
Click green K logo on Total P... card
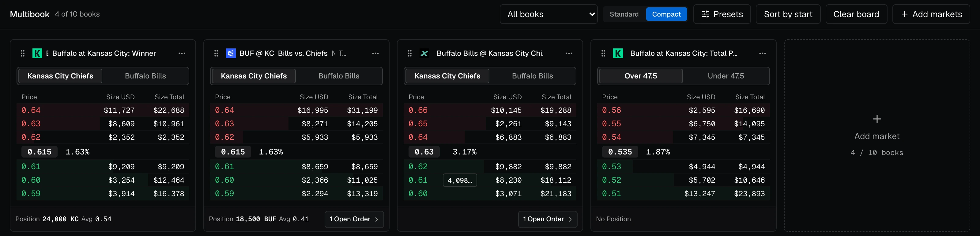coord(618,53)
